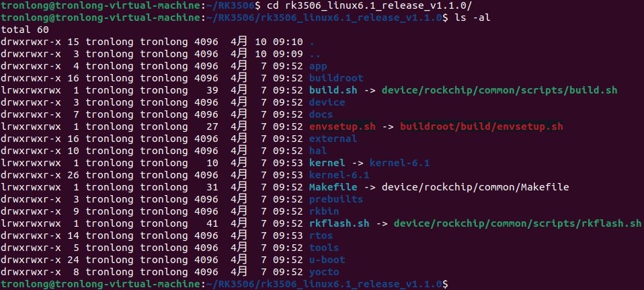The width and height of the screenshot is (644, 290).
Task: Click the size value '10' in the kernel symlink row
Action: point(212,163)
